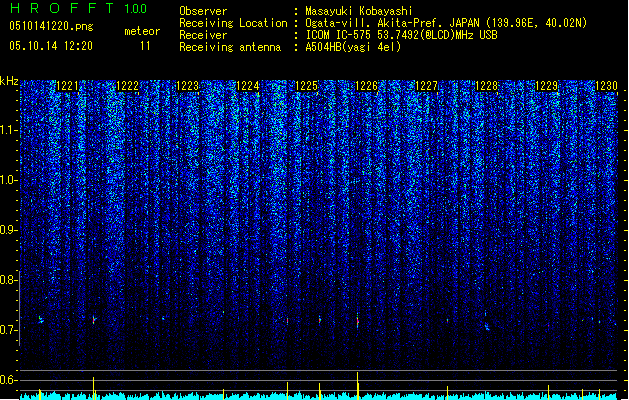The height and width of the screenshot is (400, 629).
Task: Click the date stamp 05.10.14 12:20
Action: [x=51, y=46]
